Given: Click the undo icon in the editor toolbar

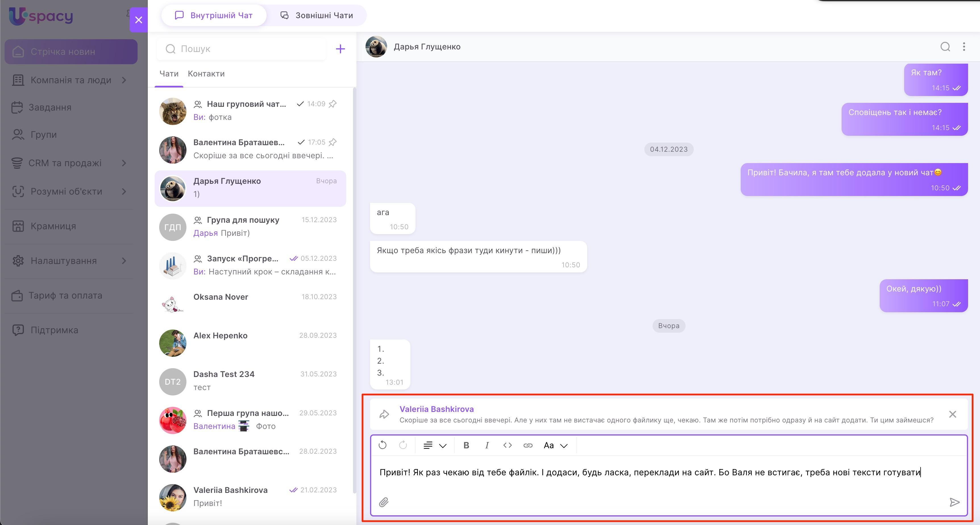Looking at the screenshot, I should pos(383,445).
